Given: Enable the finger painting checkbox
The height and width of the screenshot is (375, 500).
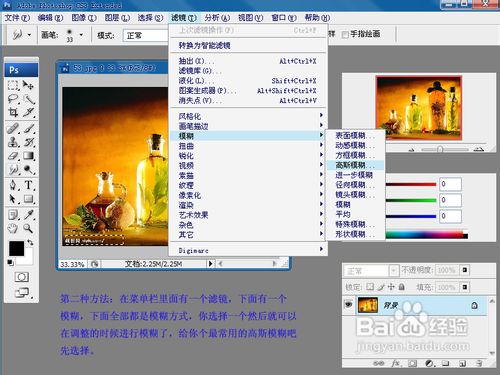Looking at the screenshot, I should click(x=345, y=34).
